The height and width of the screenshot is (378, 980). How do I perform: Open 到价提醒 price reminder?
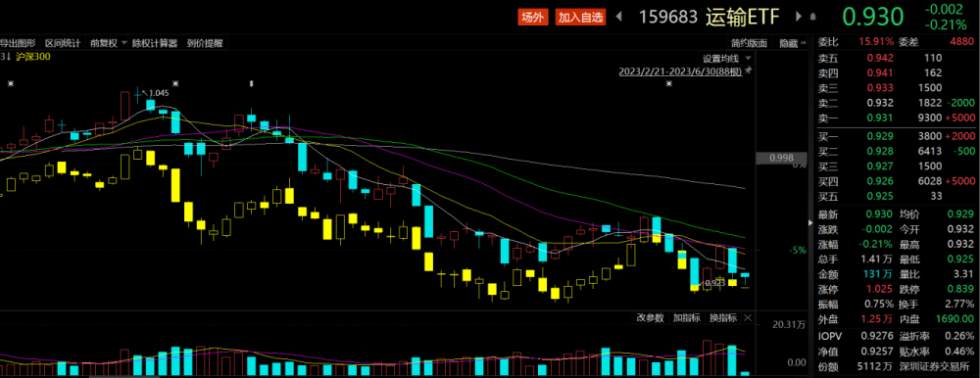[205, 43]
